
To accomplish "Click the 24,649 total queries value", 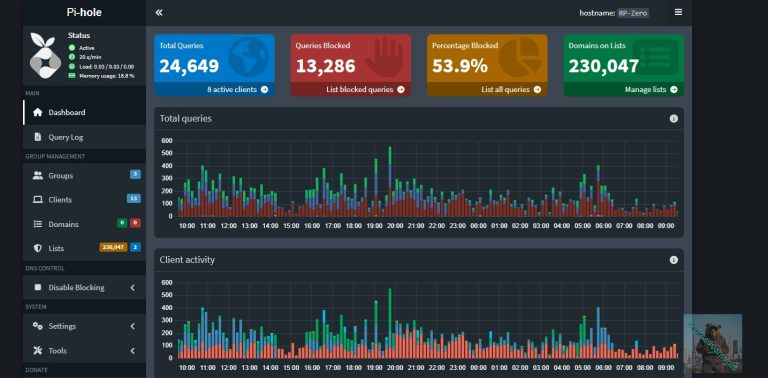I will [x=189, y=66].
